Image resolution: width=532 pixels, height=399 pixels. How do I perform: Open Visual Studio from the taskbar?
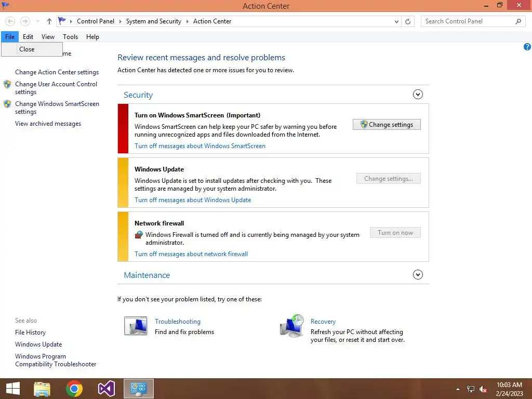[106, 389]
